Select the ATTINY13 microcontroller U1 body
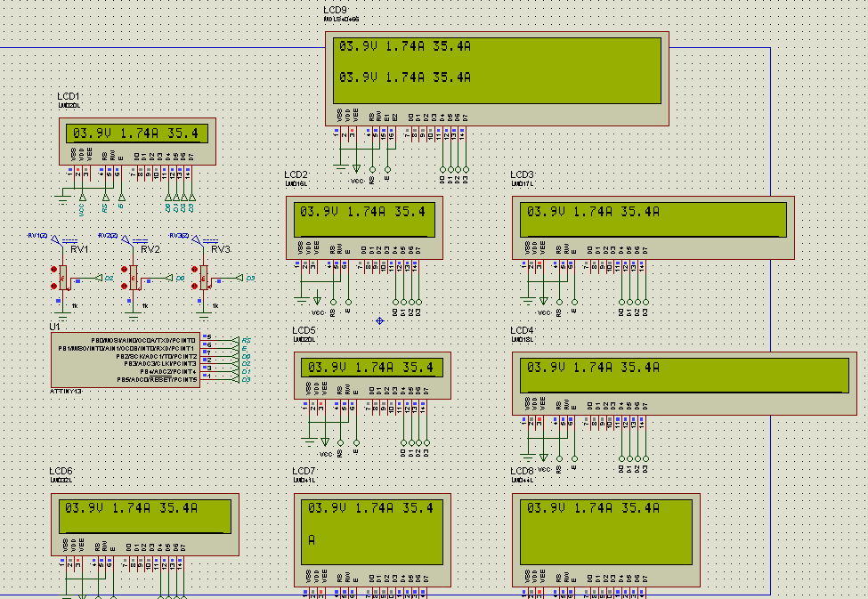This screenshot has width=868, height=599. (126, 360)
